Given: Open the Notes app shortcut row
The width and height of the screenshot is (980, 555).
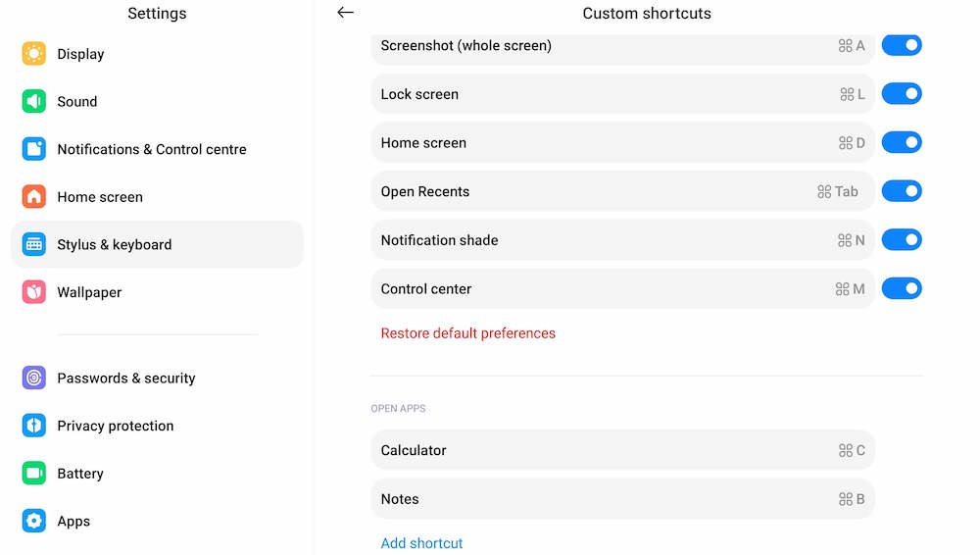Looking at the screenshot, I should pos(622,499).
